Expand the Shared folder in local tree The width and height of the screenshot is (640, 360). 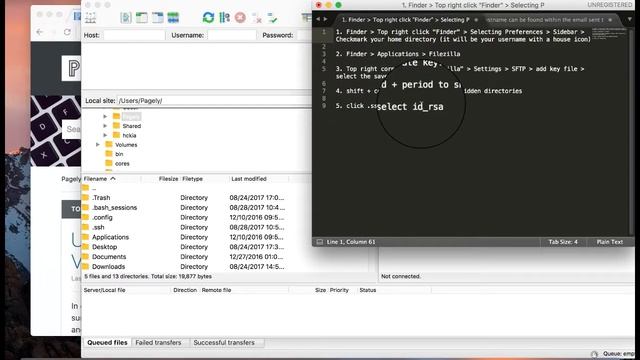[105, 126]
